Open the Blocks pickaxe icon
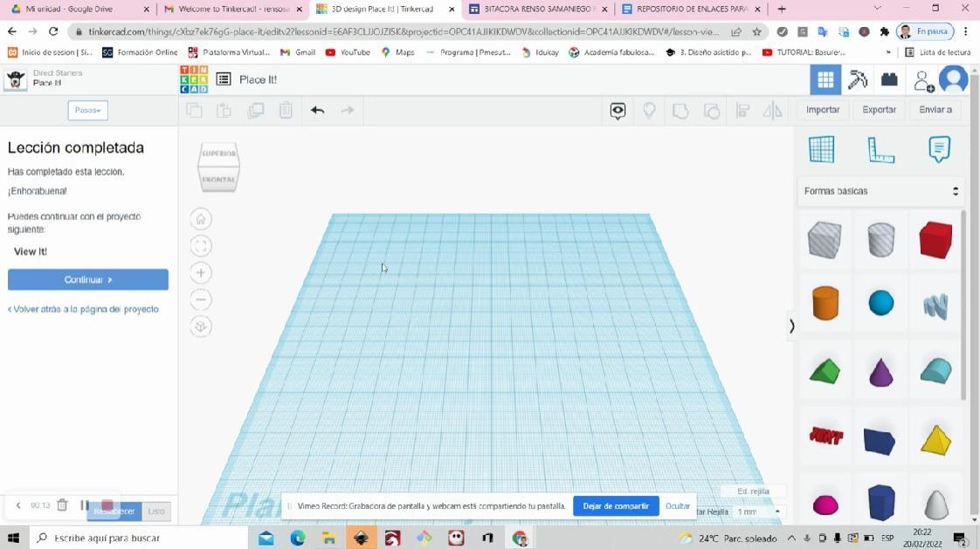This screenshot has width=980, height=549. (858, 80)
